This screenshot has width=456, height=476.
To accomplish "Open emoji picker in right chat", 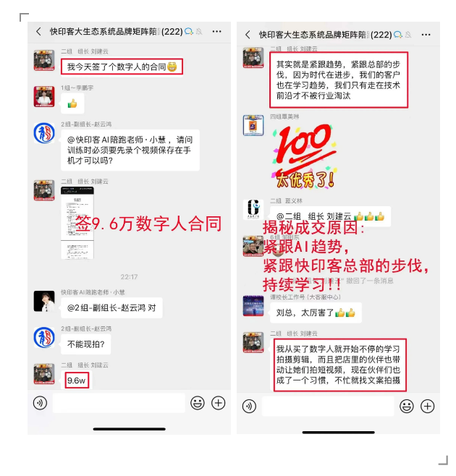I will tap(407, 406).
